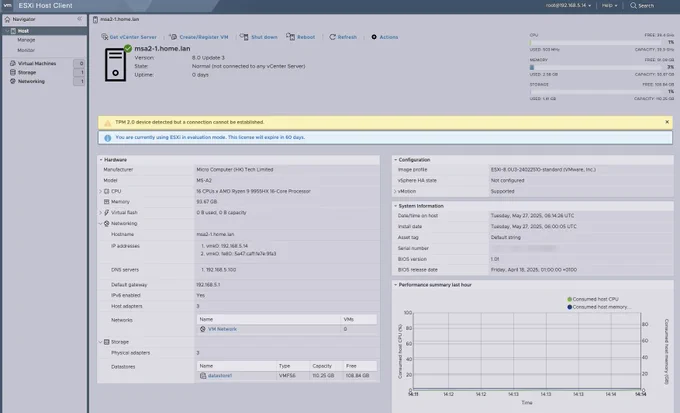Click the breadcrumb host icon beside msa2-1.home.lan
This screenshot has height=413, width=680.
95,20
